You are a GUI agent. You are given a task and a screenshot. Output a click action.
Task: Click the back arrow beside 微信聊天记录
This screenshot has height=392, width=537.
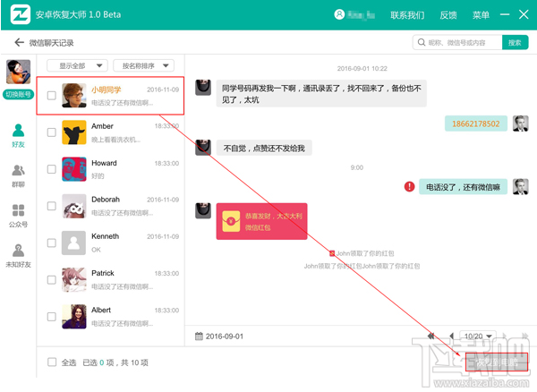(x=19, y=42)
